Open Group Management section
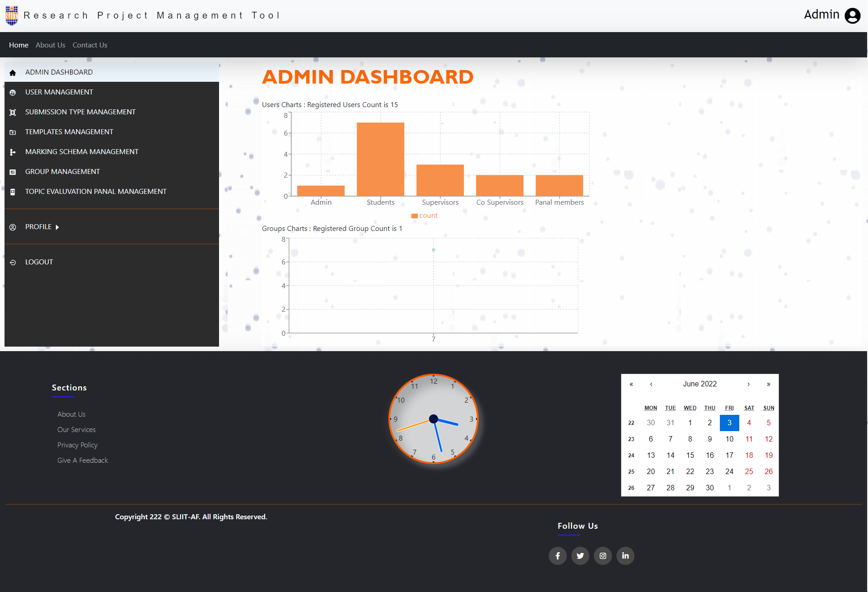 tap(112, 172)
